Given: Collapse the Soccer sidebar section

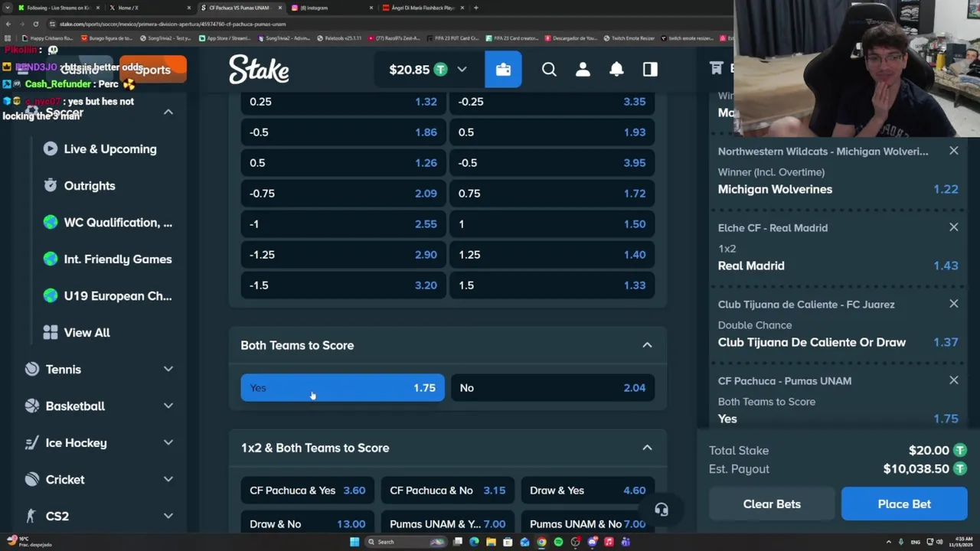Looking at the screenshot, I should [168, 112].
